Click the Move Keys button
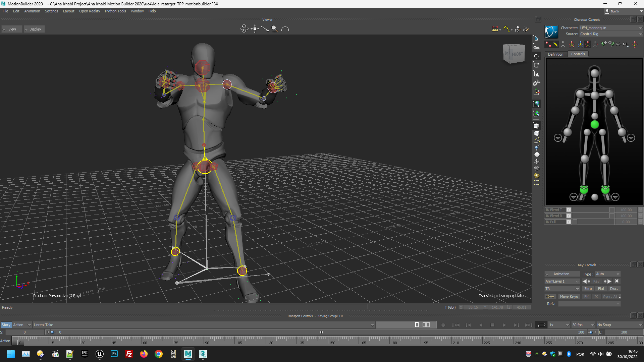 (x=569, y=297)
